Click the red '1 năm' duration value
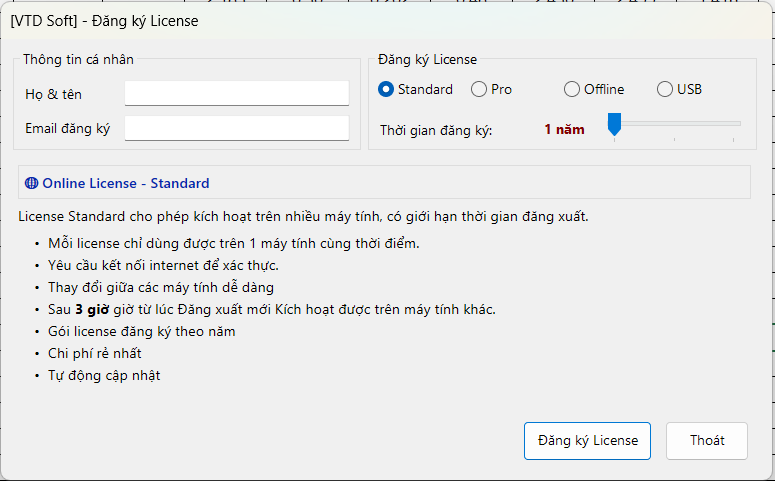This screenshot has height=481, width=775. (x=564, y=130)
